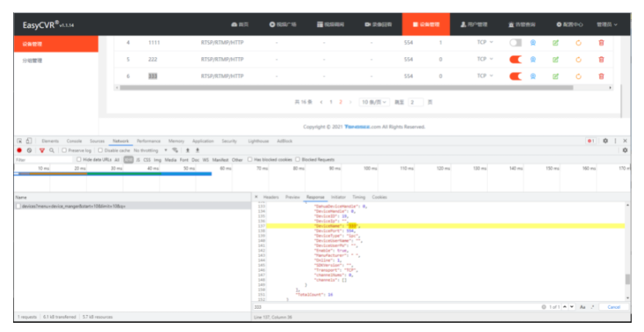Open the 视频广场 nav item
Screen dimensions: 644x332
click(283, 25)
